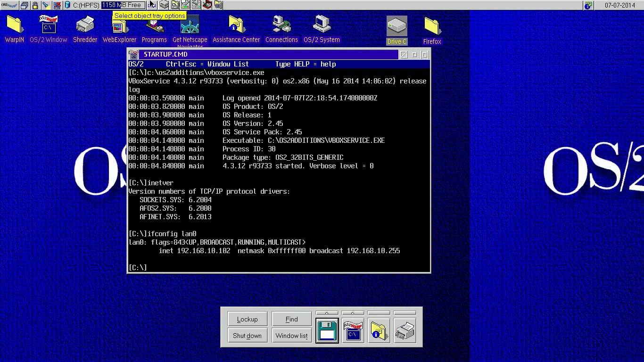The height and width of the screenshot is (362, 644).
Task: Select the Drive C desktop icon
Action: click(396, 31)
